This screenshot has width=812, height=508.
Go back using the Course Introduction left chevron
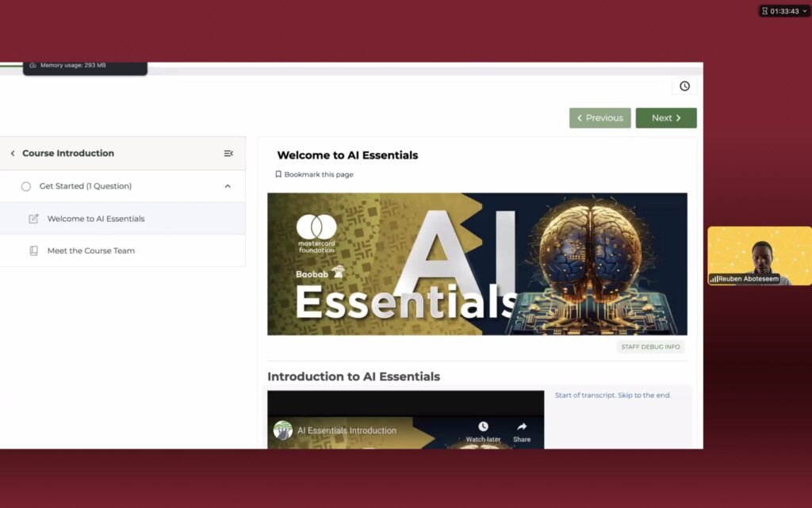click(x=13, y=154)
